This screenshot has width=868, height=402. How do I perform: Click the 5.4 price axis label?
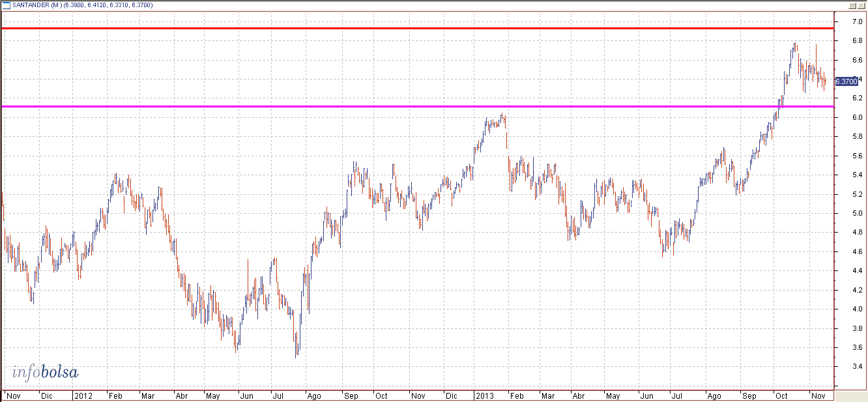click(858, 175)
